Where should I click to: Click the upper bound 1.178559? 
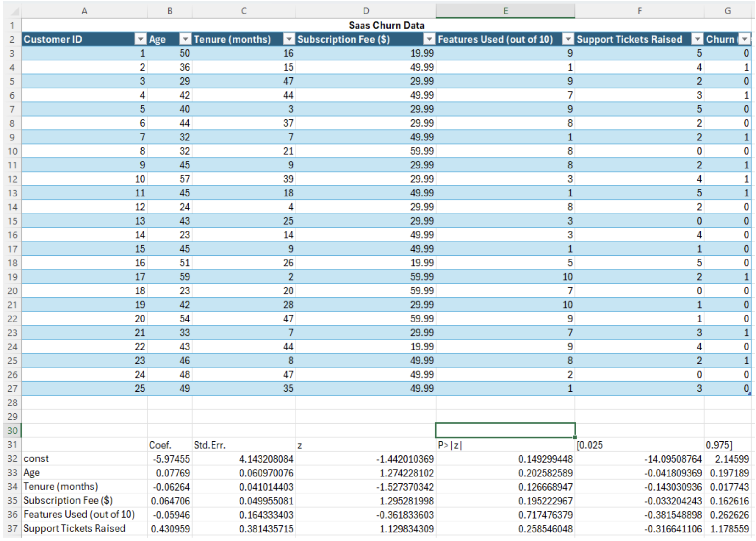pyautogui.click(x=728, y=529)
